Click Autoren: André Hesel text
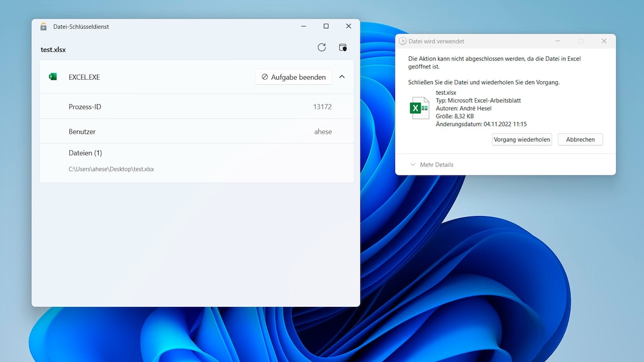Image resolution: width=644 pixels, height=362 pixels. coord(464,109)
